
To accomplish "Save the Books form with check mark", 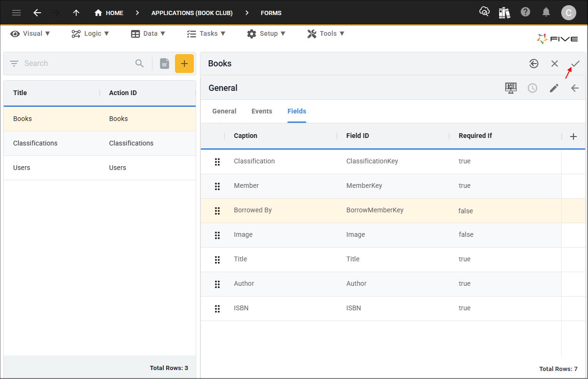I will (575, 64).
